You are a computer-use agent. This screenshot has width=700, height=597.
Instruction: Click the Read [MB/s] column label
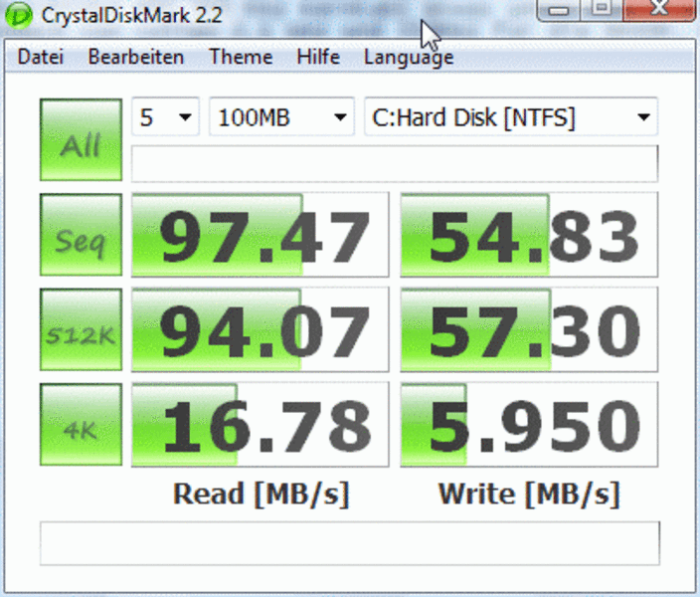pyautogui.click(x=261, y=495)
